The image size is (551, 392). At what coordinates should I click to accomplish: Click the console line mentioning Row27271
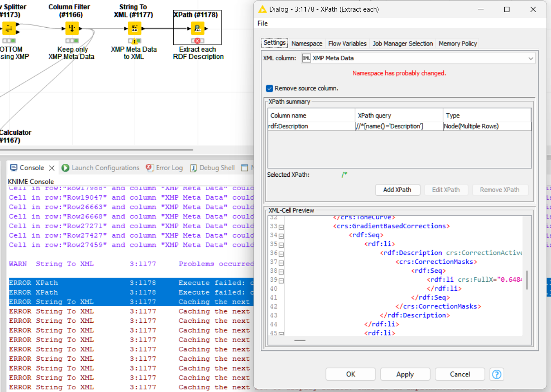131,226
